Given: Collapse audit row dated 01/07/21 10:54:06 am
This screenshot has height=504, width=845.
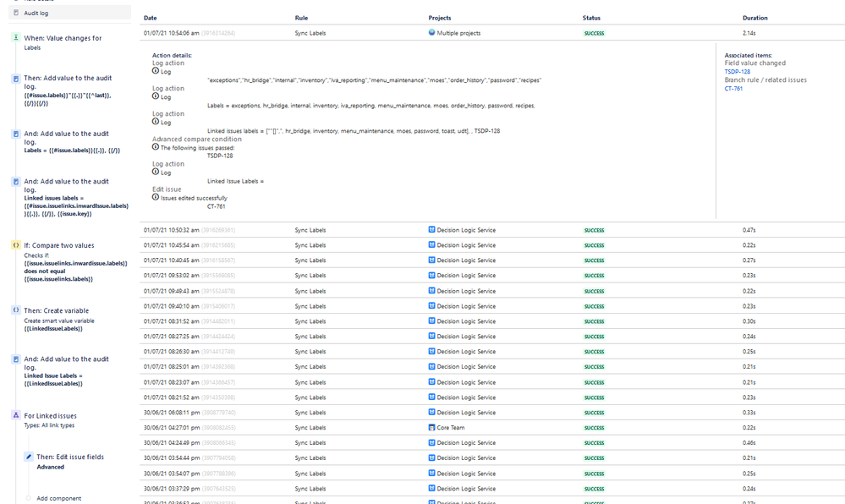Looking at the screenshot, I should click(492, 33).
